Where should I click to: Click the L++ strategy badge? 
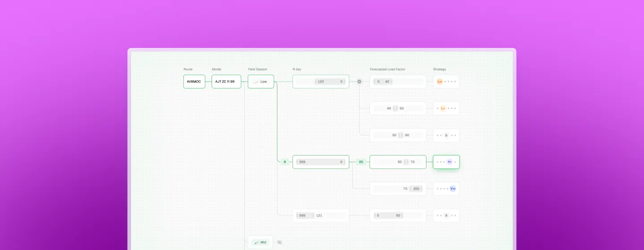[440, 82]
